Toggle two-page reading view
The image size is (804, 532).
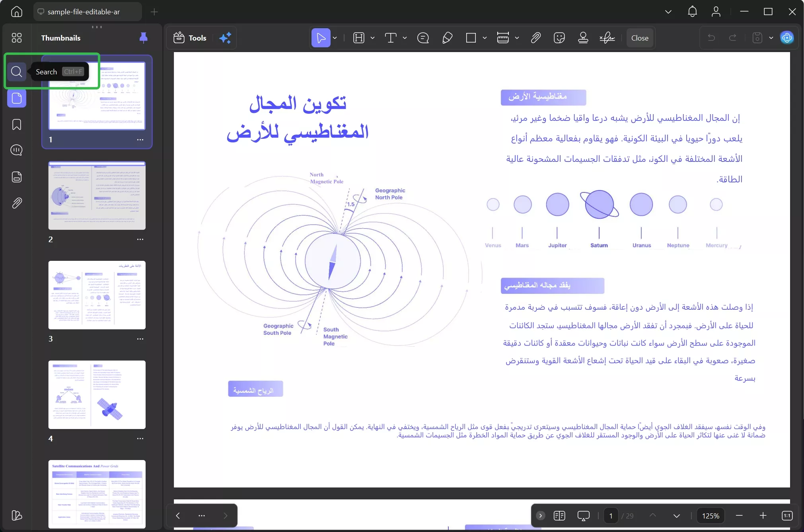559,515
